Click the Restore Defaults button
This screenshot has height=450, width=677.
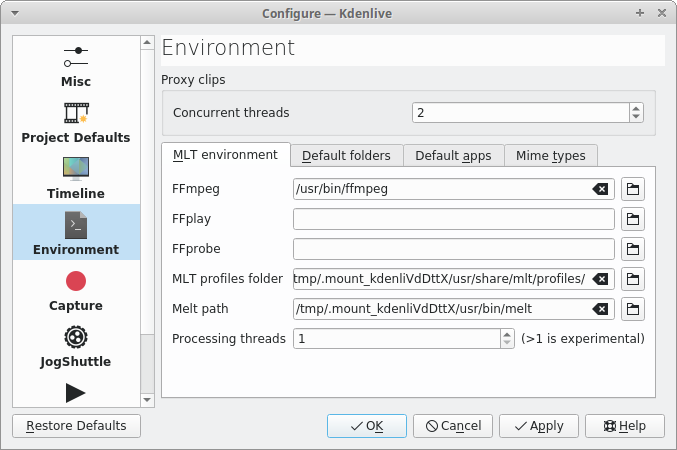76,426
